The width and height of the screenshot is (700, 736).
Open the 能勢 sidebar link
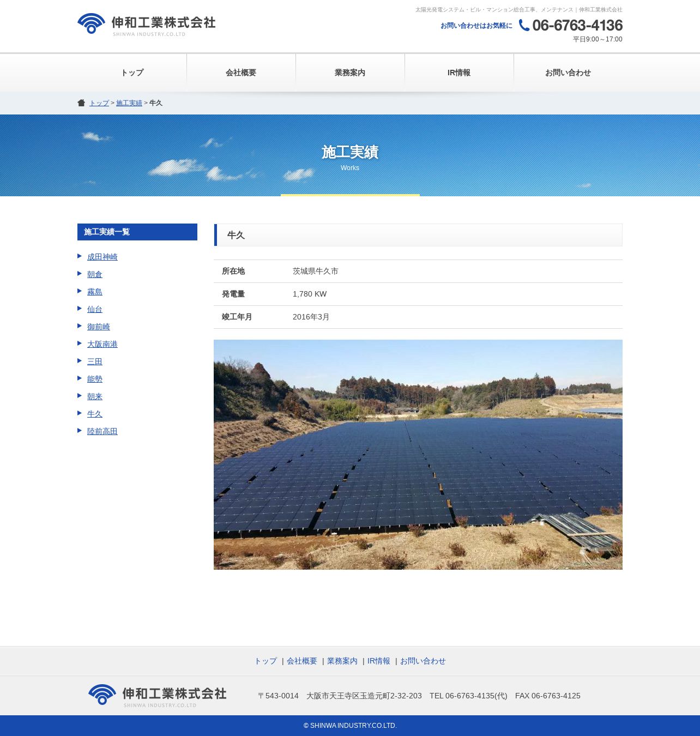point(95,379)
